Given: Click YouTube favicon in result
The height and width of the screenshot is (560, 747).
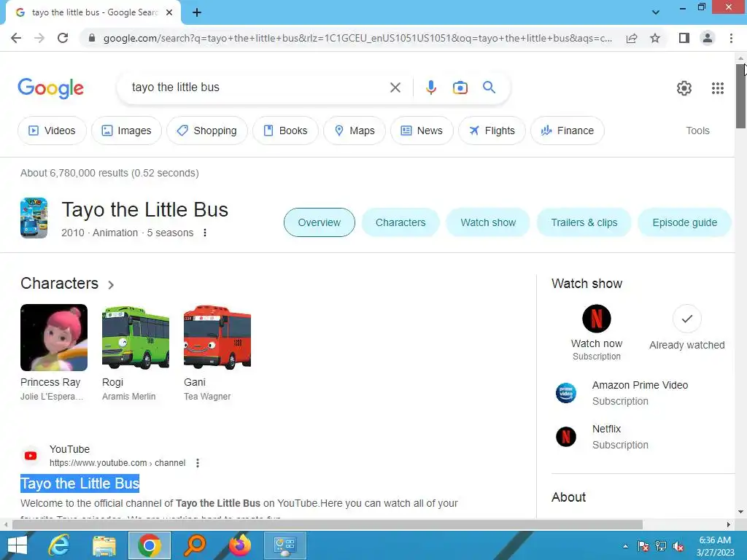Looking at the screenshot, I should (31, 456).
